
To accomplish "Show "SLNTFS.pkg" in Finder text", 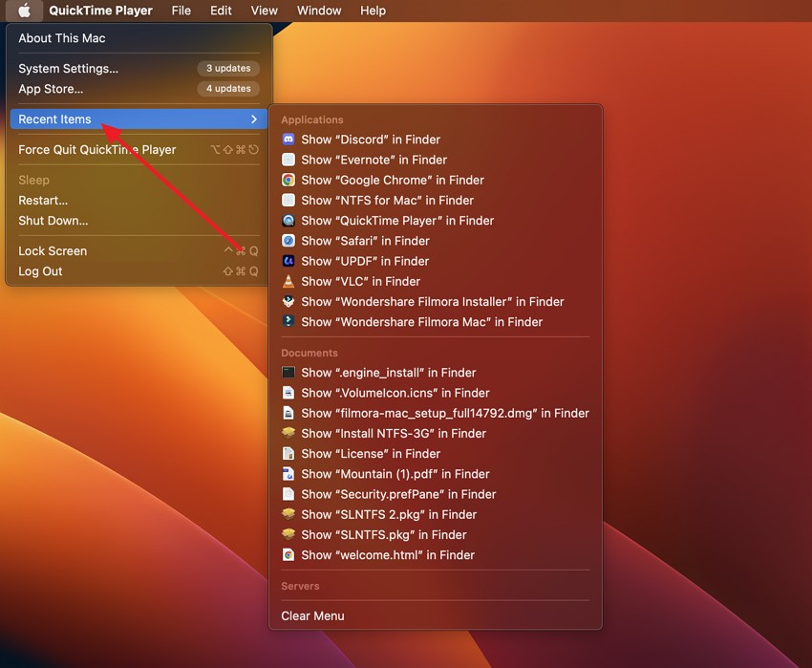I will tap(384, 534).
